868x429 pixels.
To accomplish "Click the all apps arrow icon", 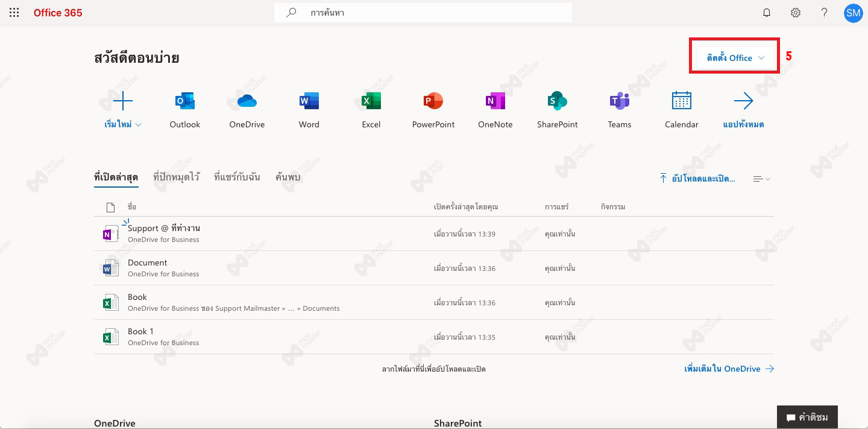I will coord(744,101).
